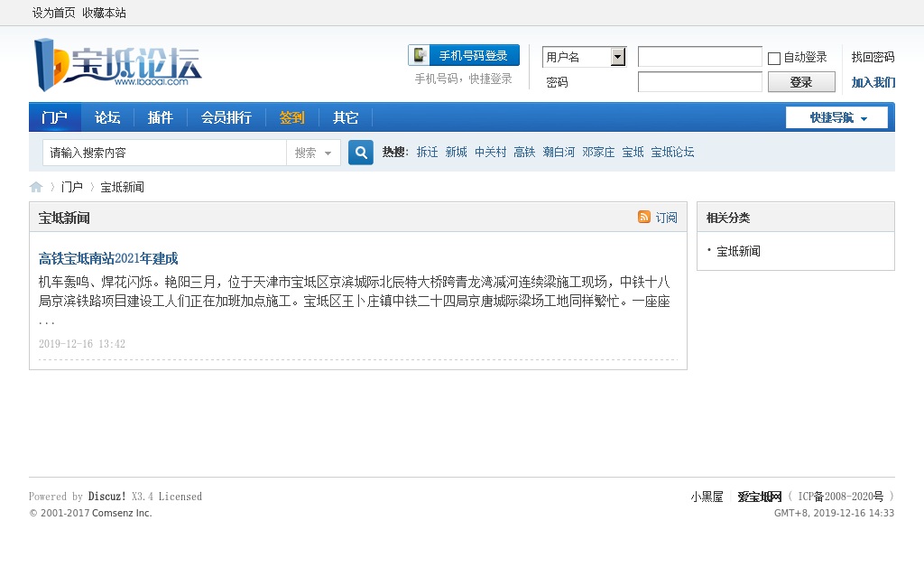
Task: Click the 登录 button
Action: tap(801, 82)
